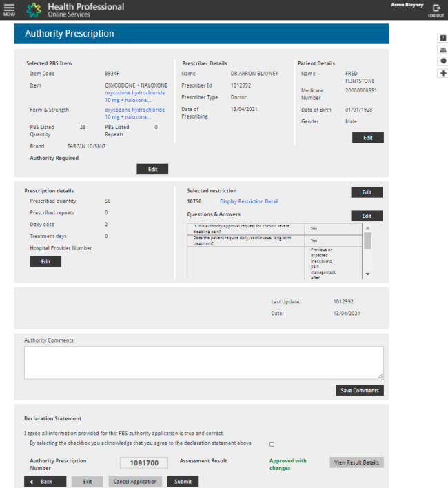Click the Questions & Answers scroll up arrow
This screenshot has width=448, height=488.
click(368, 228)
